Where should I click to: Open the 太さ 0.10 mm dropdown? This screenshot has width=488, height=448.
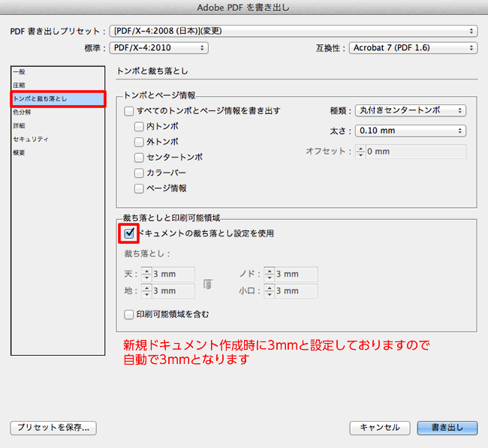click(411, 131)
